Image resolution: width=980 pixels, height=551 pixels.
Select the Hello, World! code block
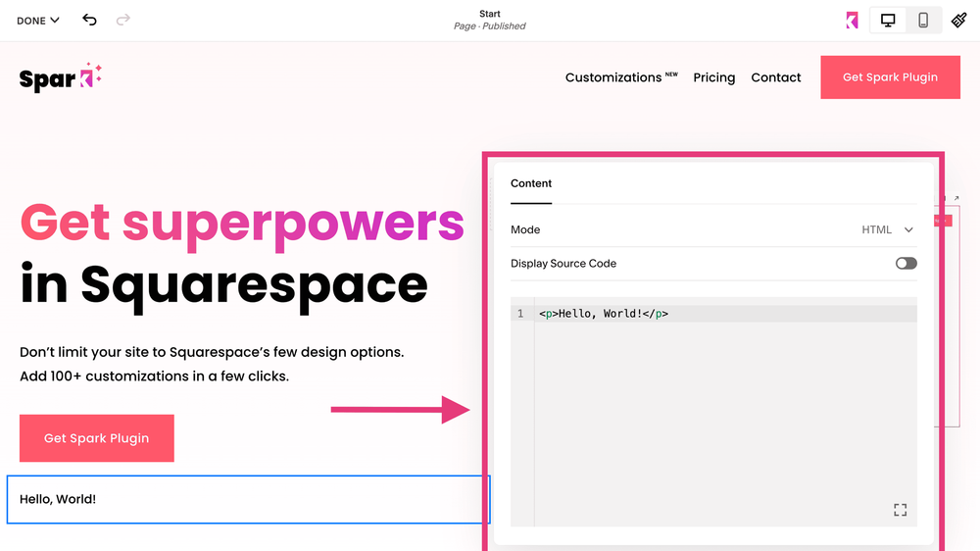(248, 499)
